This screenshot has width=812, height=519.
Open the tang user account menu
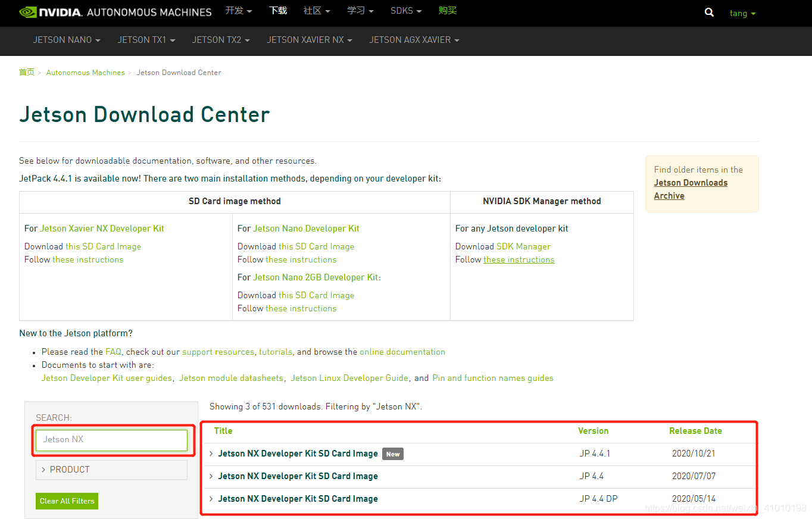click(x=742, y=13)
